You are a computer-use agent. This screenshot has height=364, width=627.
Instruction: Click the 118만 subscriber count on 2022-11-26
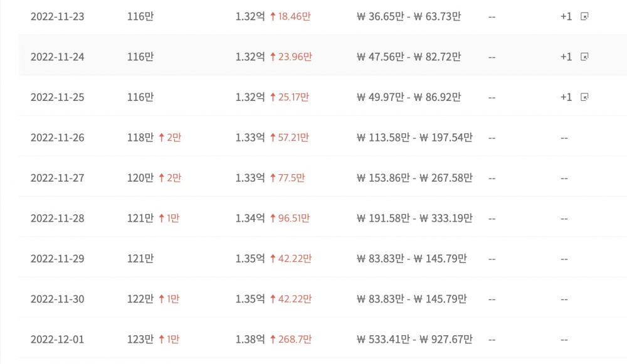pyautogui.click(x=140, y=137)
